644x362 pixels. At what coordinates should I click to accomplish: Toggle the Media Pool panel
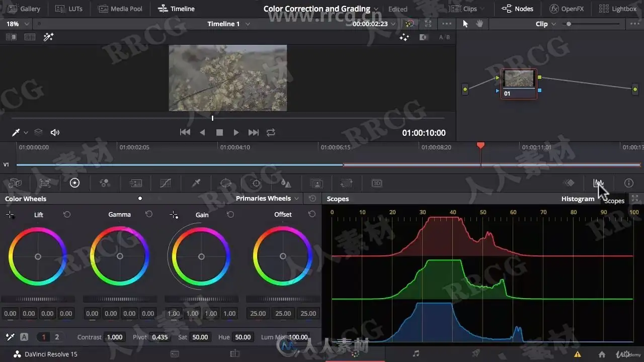[x=120, y=9]
